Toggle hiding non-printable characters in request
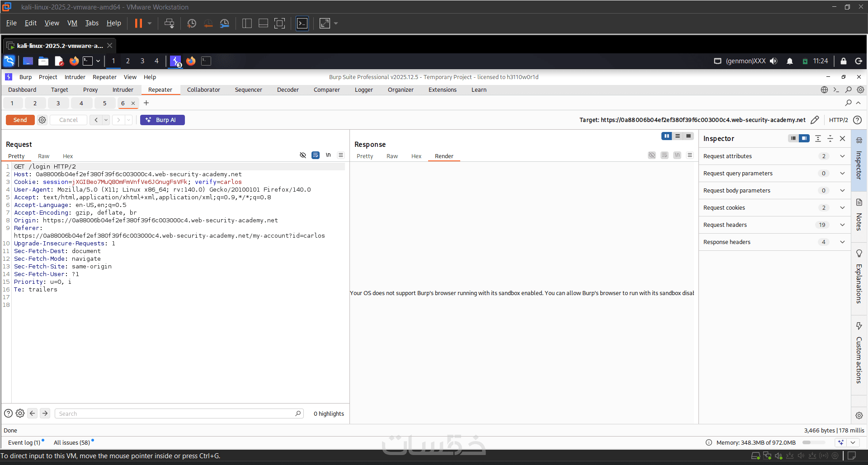Image resolution: width=868 pixels, height=465 pixels. point(303,155)
